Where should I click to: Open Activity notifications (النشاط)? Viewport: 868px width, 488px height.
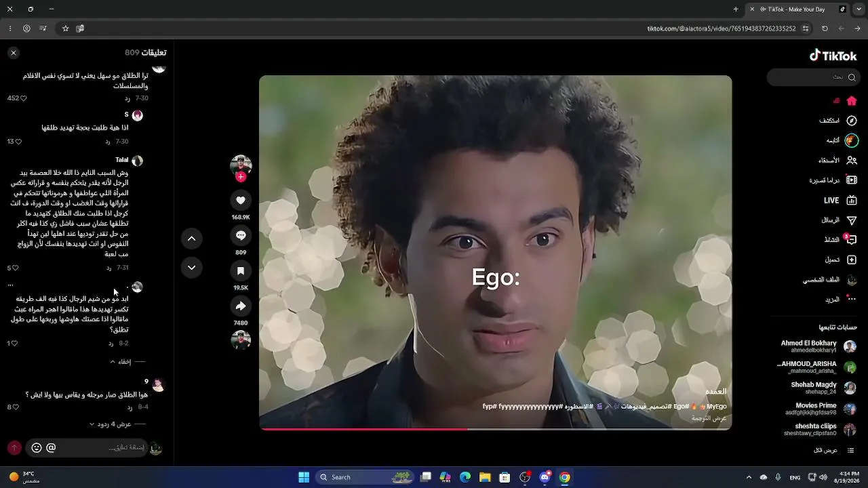840,240
